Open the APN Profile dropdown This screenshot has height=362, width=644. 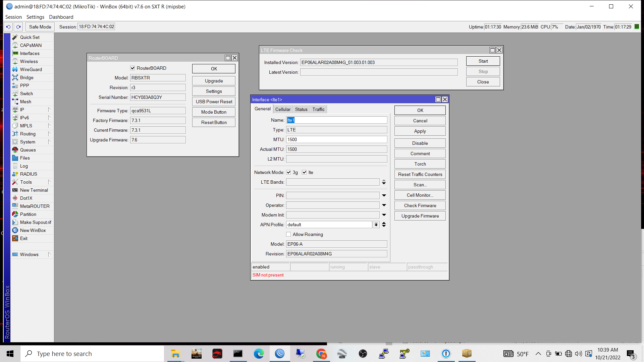(x=376, y=224)
